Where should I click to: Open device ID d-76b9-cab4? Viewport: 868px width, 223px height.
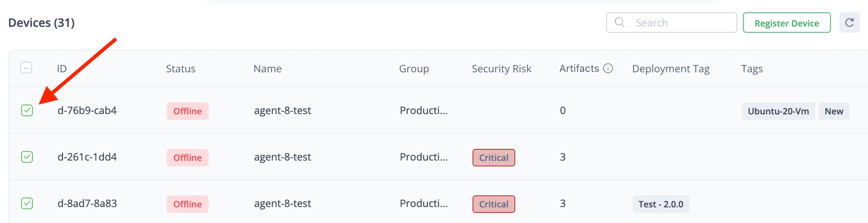pyautogui.click(x=87, y=111)
